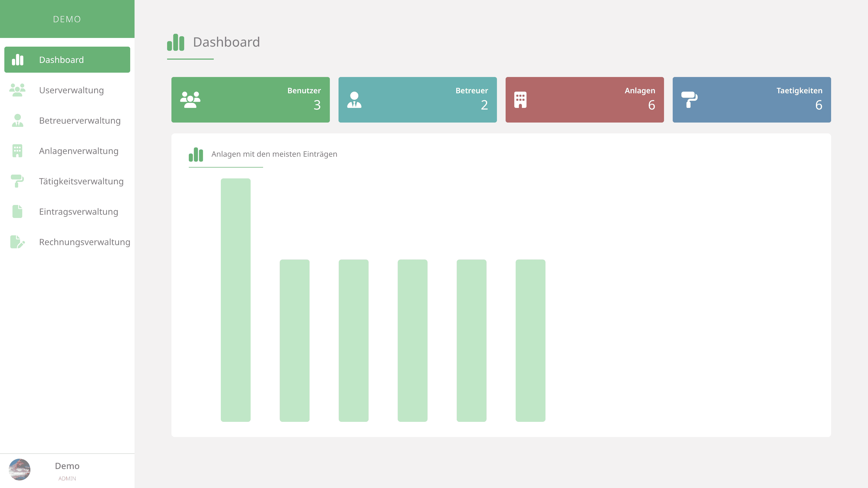The height and width of the screenshot is (488, 868).
Task: Select the Tätigkeitsverwaltung paint roller icon
Action: coord(17,181)
